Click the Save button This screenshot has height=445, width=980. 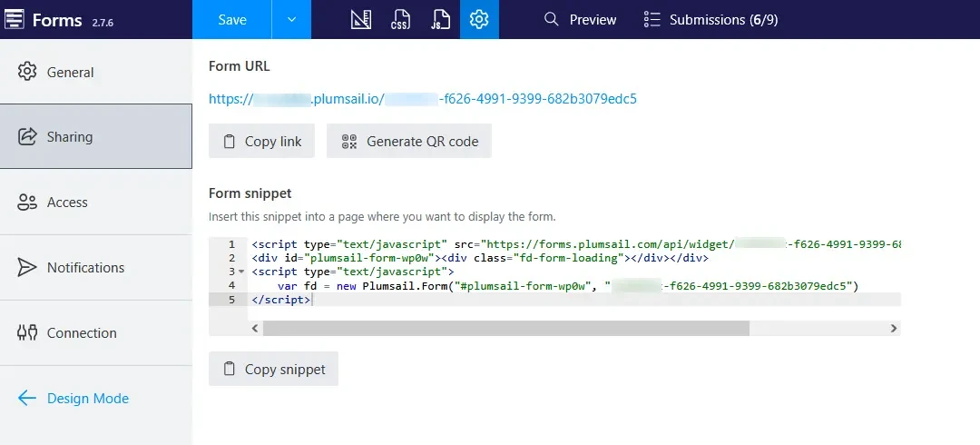232,19
